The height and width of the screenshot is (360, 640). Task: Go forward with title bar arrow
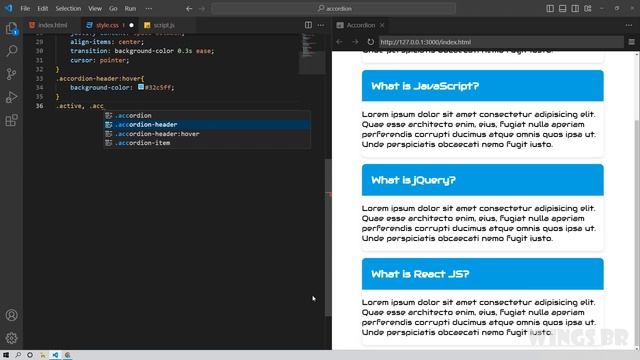[x=202, y=9]
